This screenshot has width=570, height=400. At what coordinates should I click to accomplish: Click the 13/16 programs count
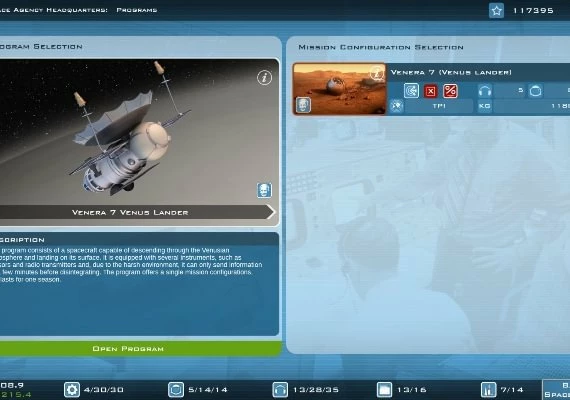tap(411, 390)
